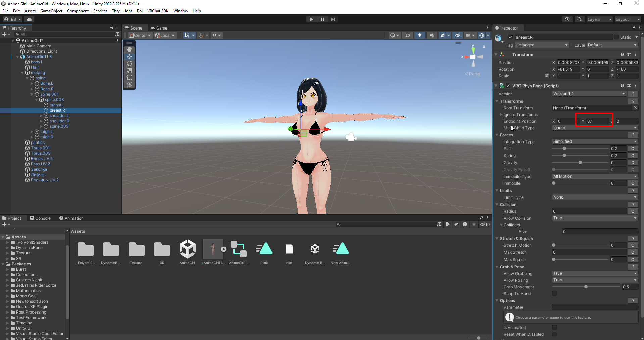Select the Hand view tool

(x=129, y=50)
